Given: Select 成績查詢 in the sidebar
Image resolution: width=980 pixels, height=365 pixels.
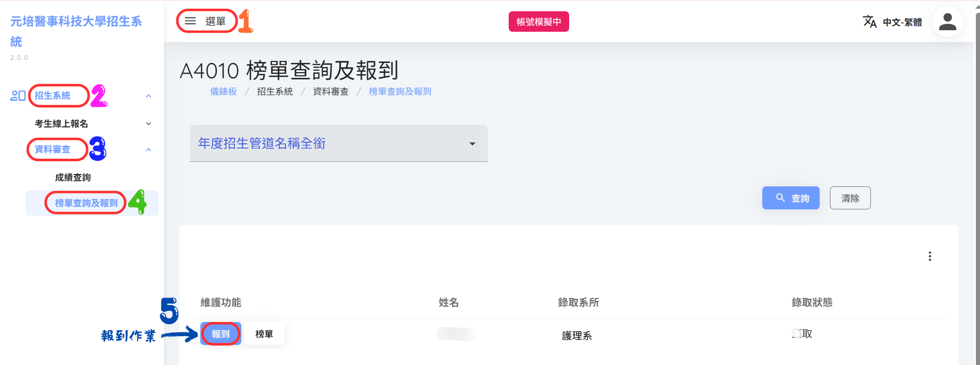Looking at the screenshot, I should (73, 177).
